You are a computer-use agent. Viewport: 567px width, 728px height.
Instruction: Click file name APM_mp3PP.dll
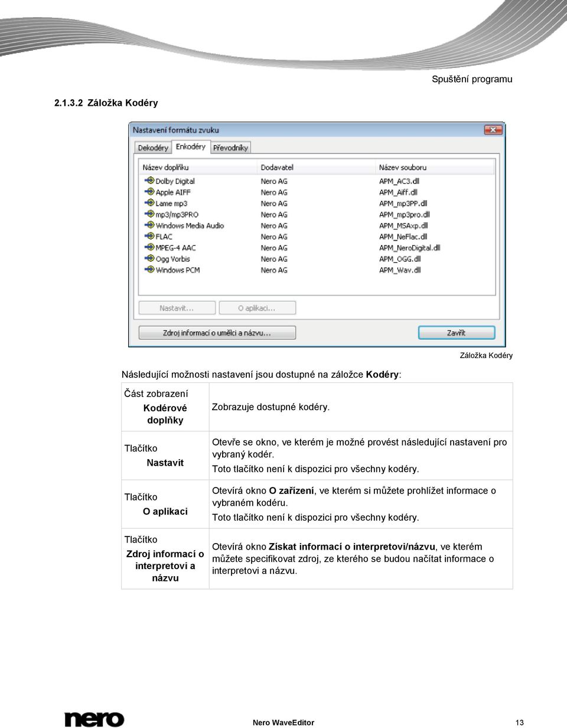[x=403, y=203]
